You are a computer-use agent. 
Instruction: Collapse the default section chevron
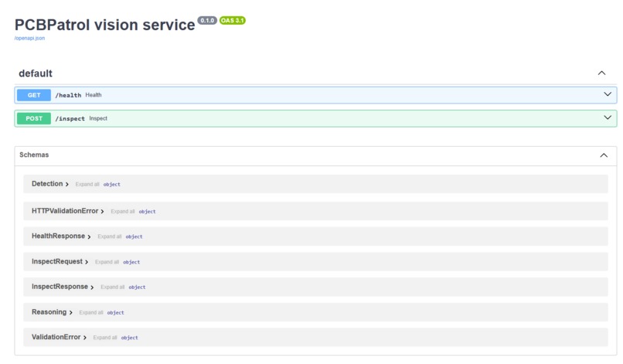tap(601, 73)
